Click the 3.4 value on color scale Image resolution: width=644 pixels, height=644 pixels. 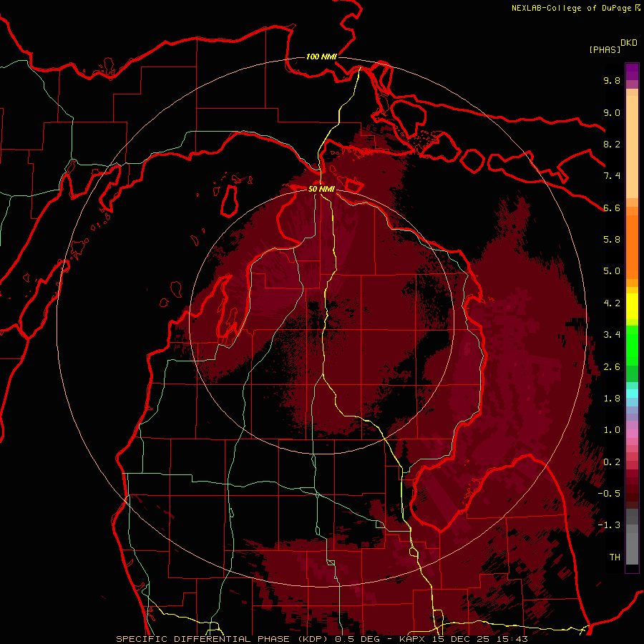[612, 335]
